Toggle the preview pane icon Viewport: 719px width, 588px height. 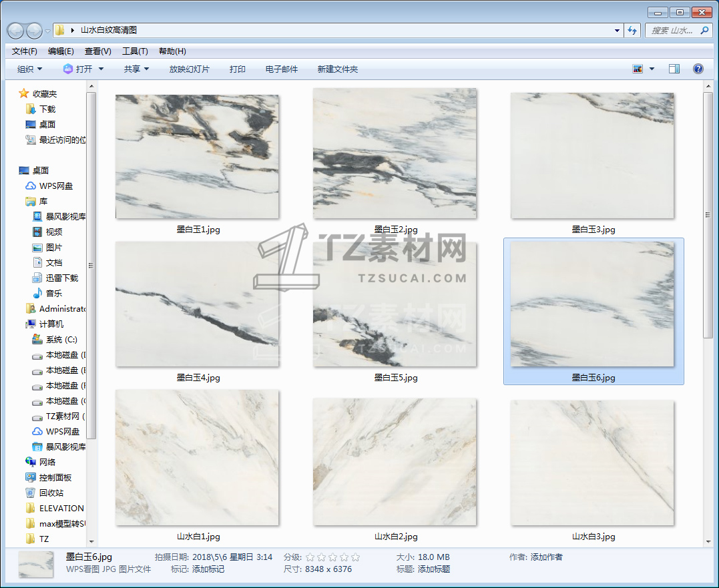pos(674,69)
